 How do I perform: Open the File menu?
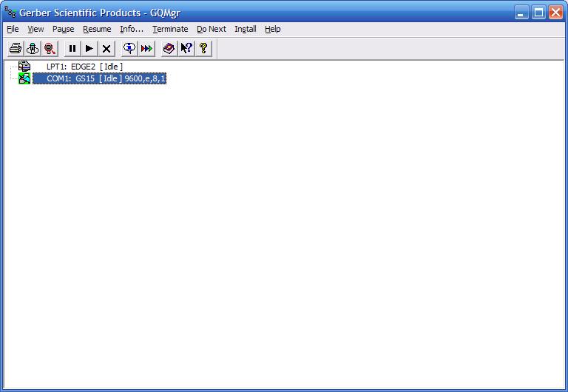click(x=13, y=29)
